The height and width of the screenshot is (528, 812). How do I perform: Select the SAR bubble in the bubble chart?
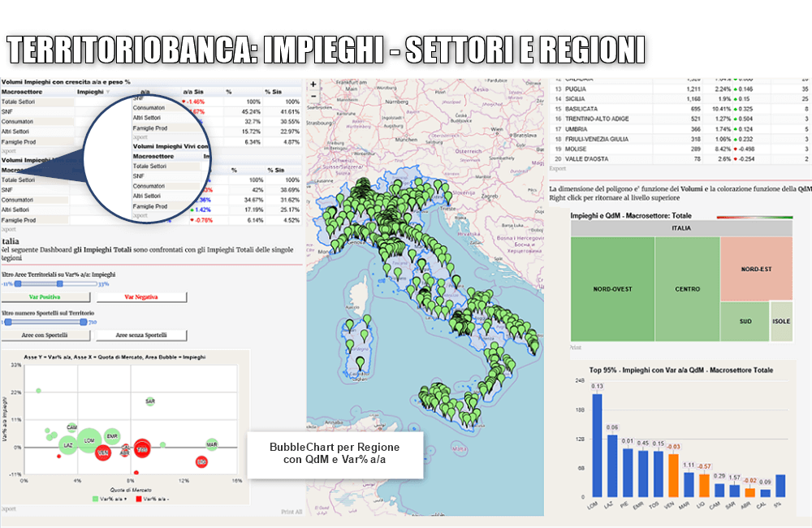(150, 401)
